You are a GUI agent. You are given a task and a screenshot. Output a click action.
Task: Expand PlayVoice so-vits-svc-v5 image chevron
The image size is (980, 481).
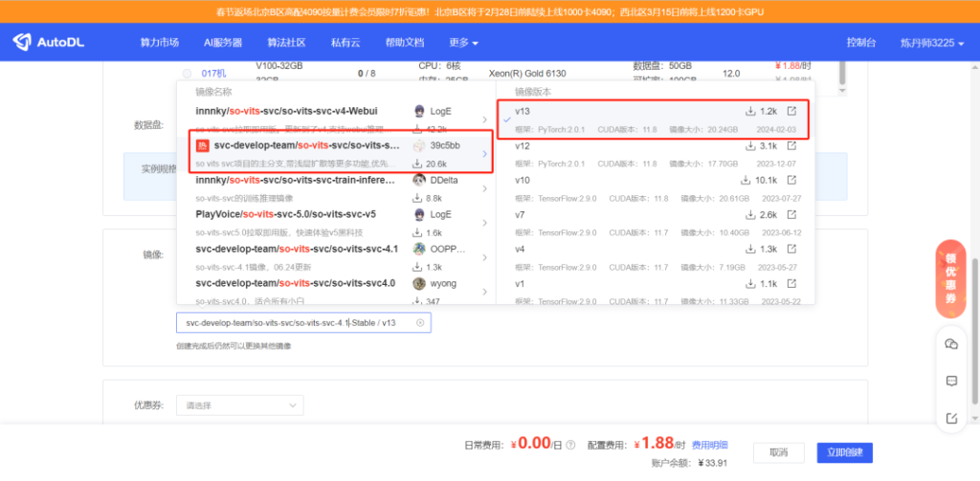[484, 223]
